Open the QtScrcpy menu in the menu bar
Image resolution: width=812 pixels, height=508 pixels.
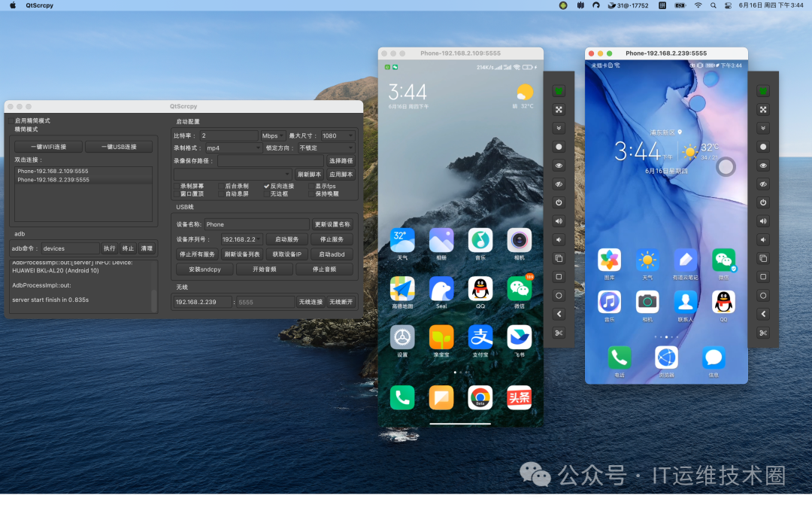coord(39,5)
